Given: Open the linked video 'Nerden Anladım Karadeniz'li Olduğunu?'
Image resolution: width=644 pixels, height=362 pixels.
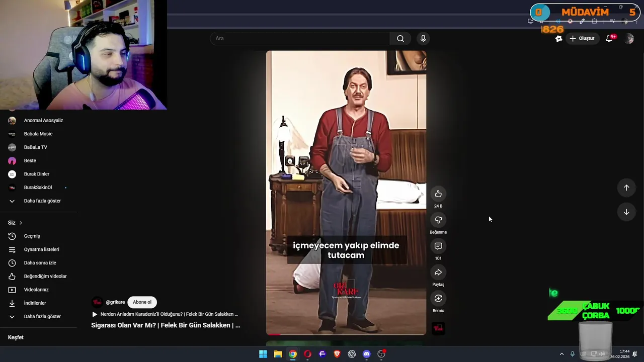Looking at the screenshot, I should pos(165,314).
